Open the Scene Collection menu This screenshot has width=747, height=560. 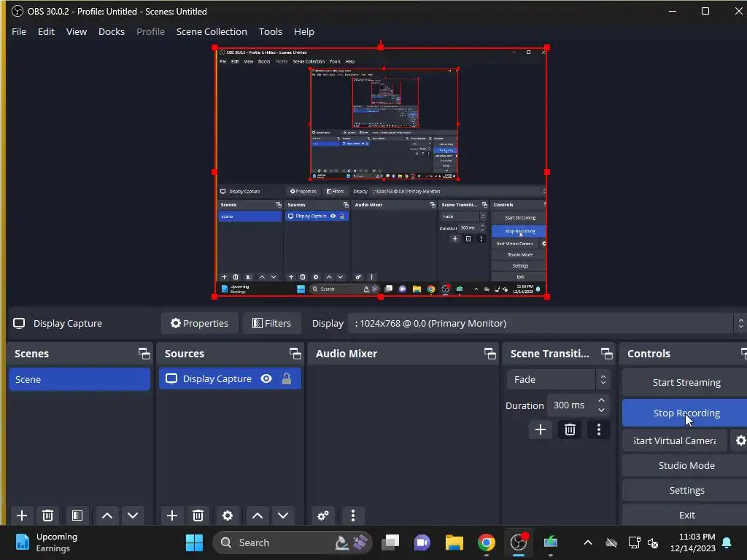tap(212, 31)
